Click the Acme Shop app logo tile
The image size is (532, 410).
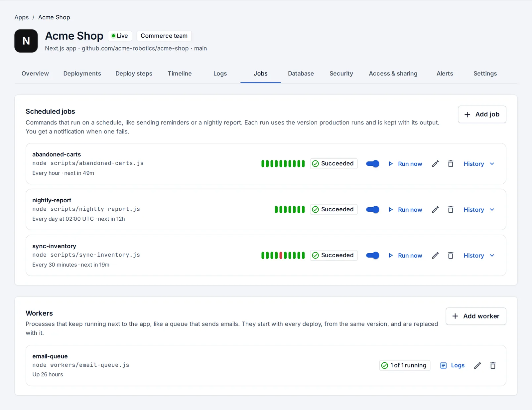[x=26, y=41]
